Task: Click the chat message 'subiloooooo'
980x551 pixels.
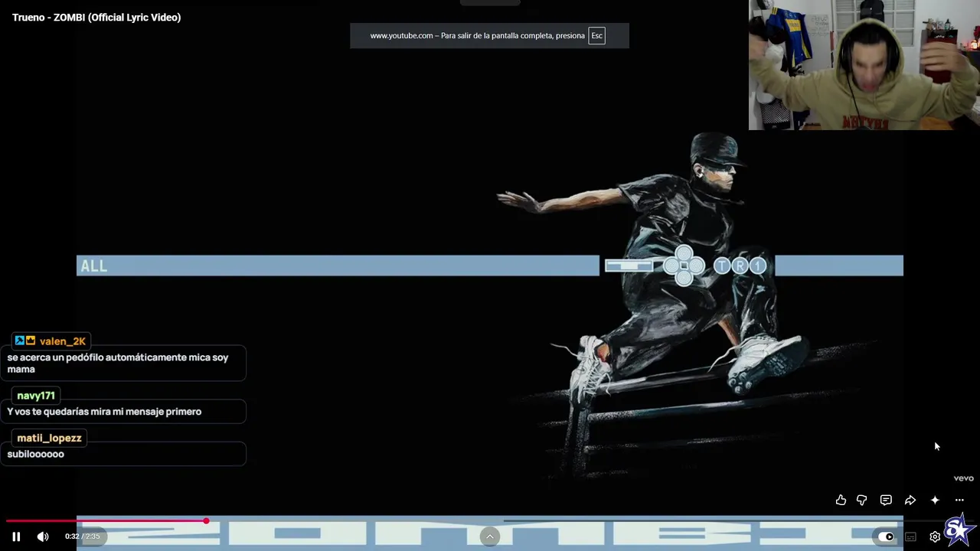Action: click(36, 454)
